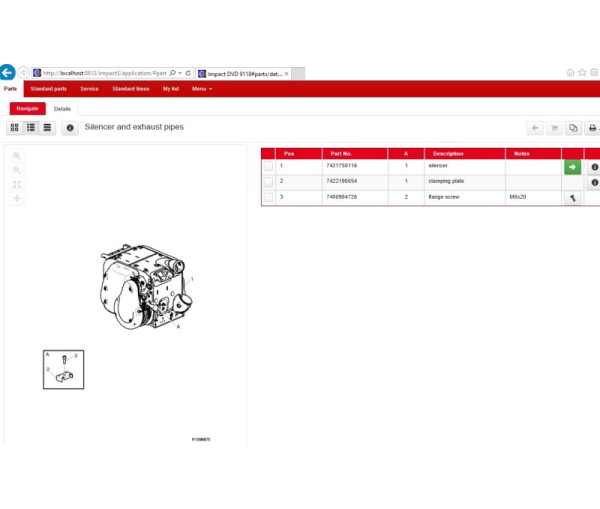Fit the diagram to the view
This screenshot has height=509, width=600.
click(17, 184)
